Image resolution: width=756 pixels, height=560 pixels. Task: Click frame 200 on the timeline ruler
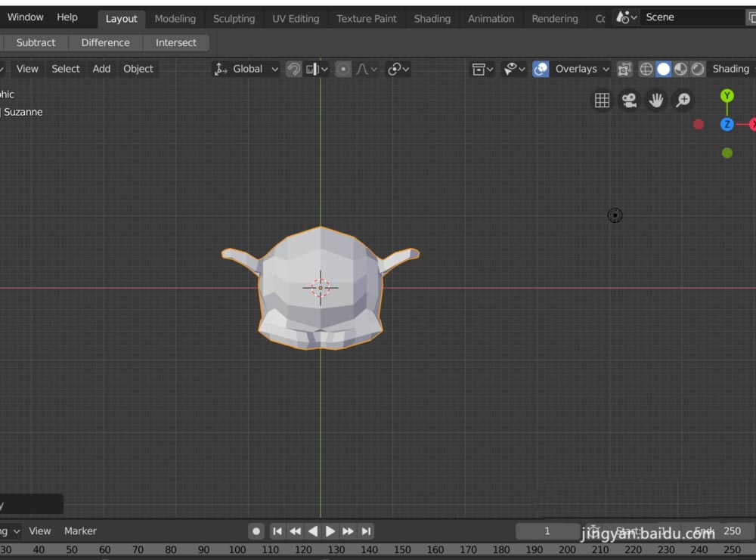coord(567,550)
